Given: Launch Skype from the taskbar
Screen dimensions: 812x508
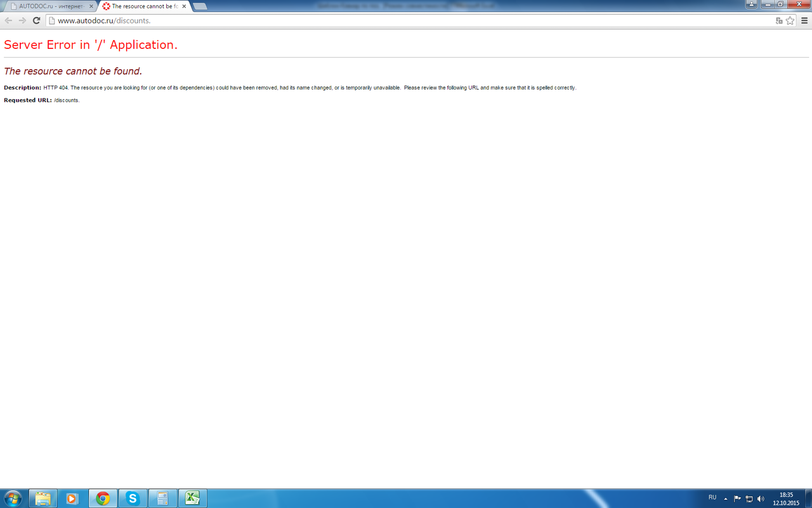Looking at the screenshot, I should [133, 498].
